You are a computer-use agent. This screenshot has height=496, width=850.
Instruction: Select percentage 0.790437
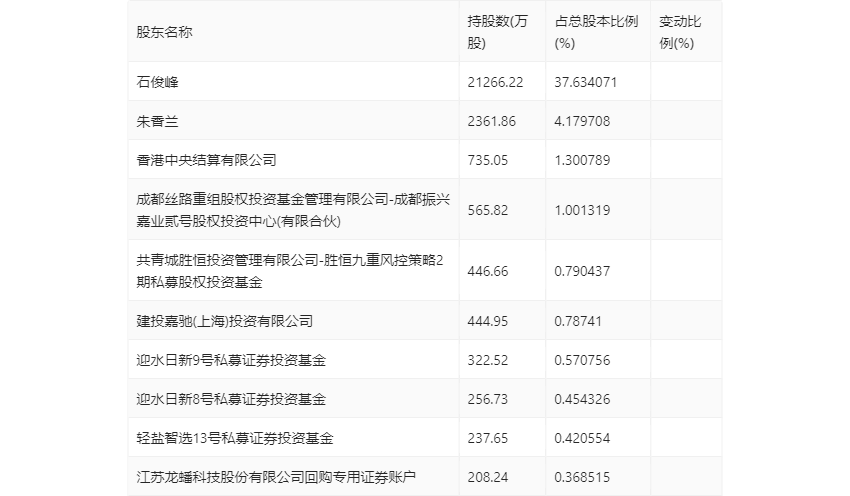coord(582,272)
